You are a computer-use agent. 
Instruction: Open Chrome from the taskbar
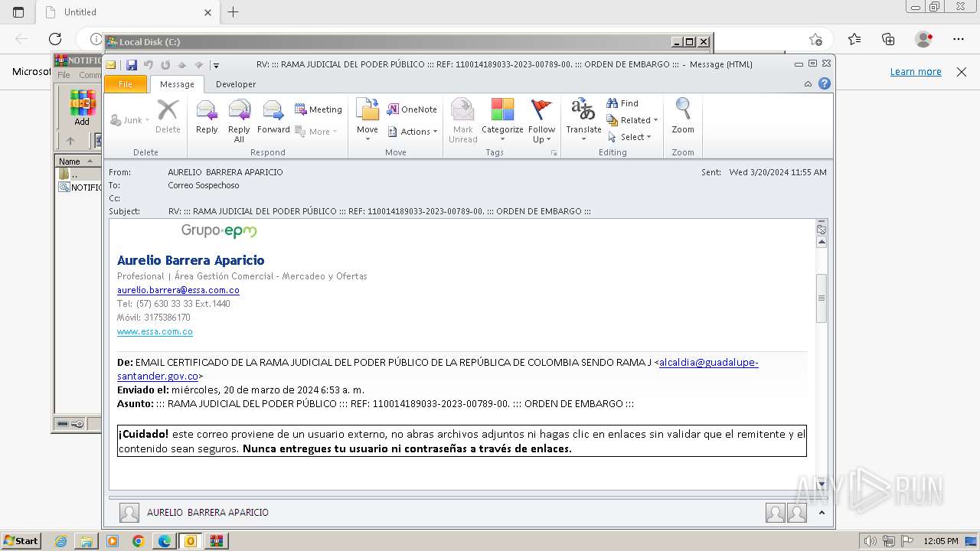[x=138, y=541]
